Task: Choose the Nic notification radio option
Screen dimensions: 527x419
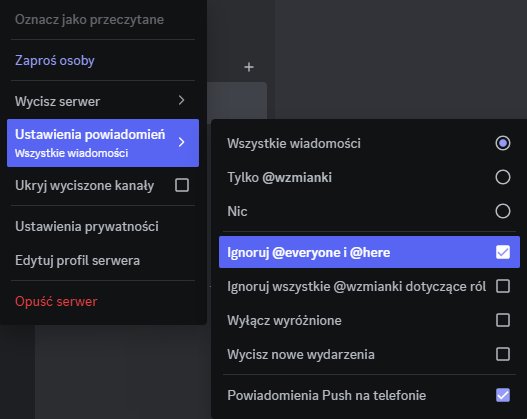Action: coord(502,211)
